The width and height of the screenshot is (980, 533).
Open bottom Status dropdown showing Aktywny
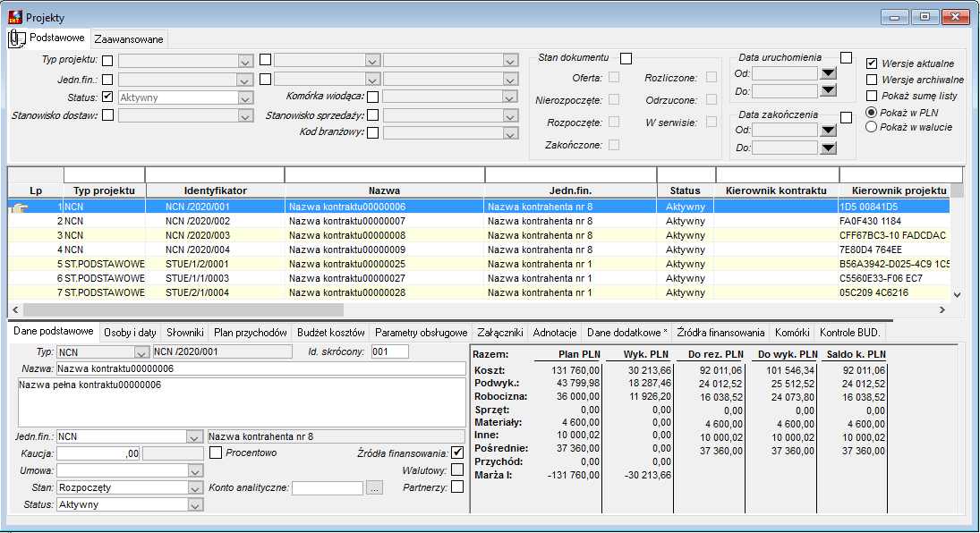194,505
